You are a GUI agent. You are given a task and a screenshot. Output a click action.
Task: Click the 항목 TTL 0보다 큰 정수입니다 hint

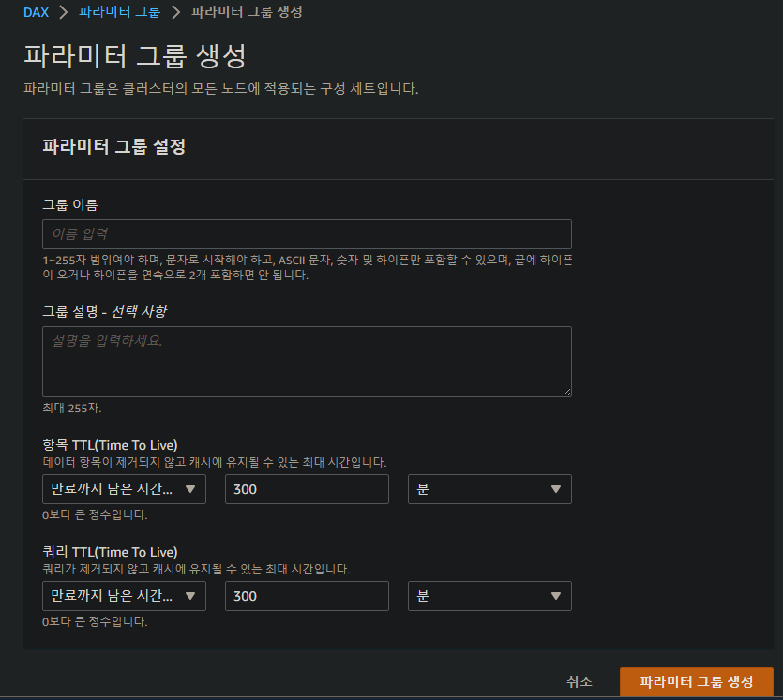point(95,514)
